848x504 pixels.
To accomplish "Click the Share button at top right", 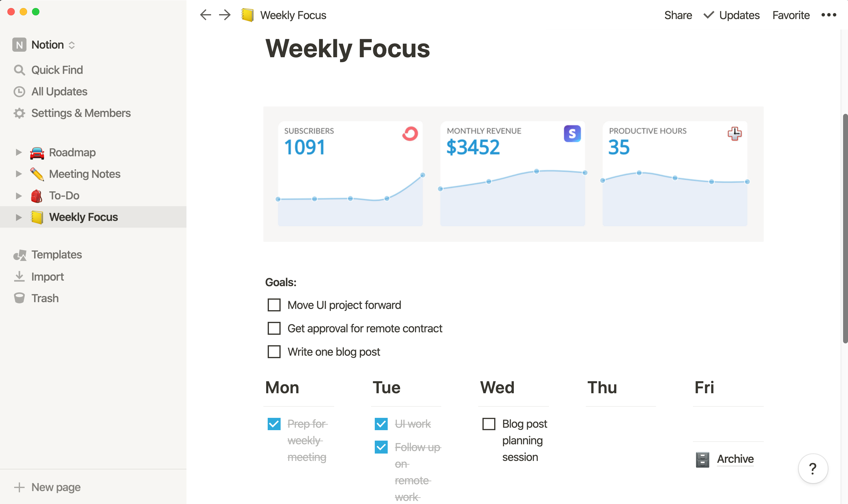I will click(678, 15).
